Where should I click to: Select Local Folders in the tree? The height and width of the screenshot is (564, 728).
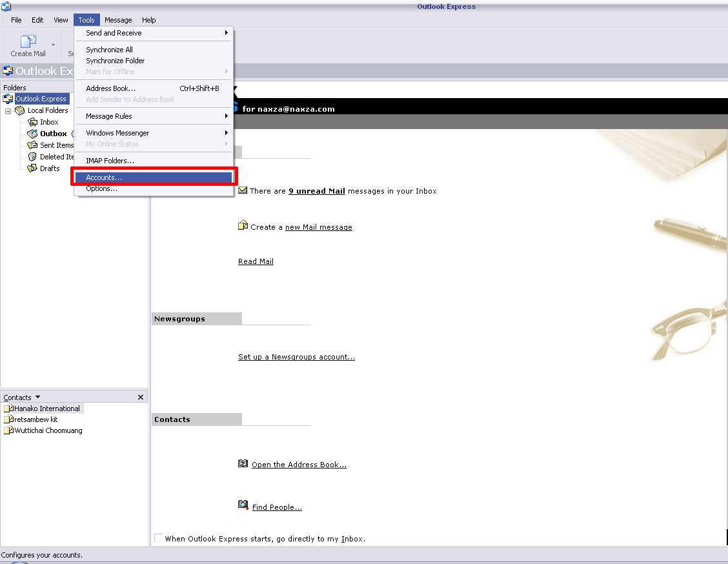pyautogui.click(x=48, y=110)
